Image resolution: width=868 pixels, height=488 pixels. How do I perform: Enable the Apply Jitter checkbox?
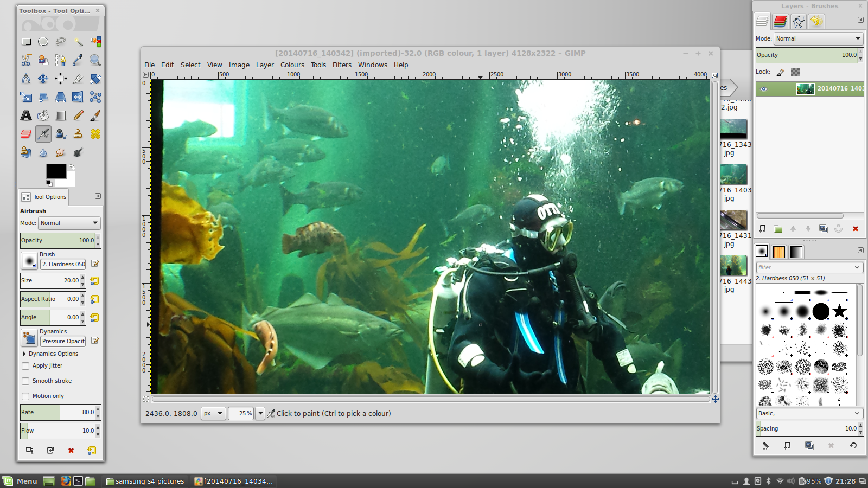click(25, 366)
